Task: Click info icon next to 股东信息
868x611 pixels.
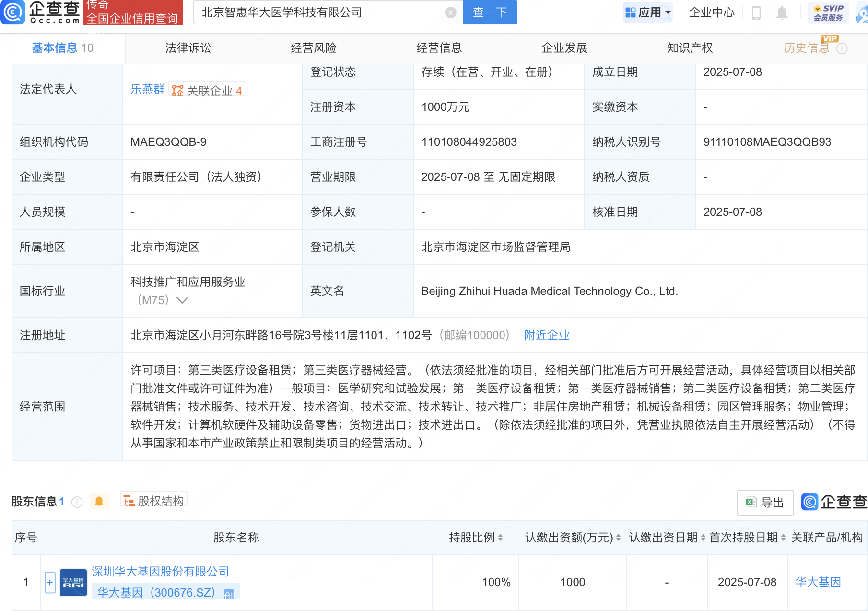Action: pyautogui.click(x=77, y=502)
